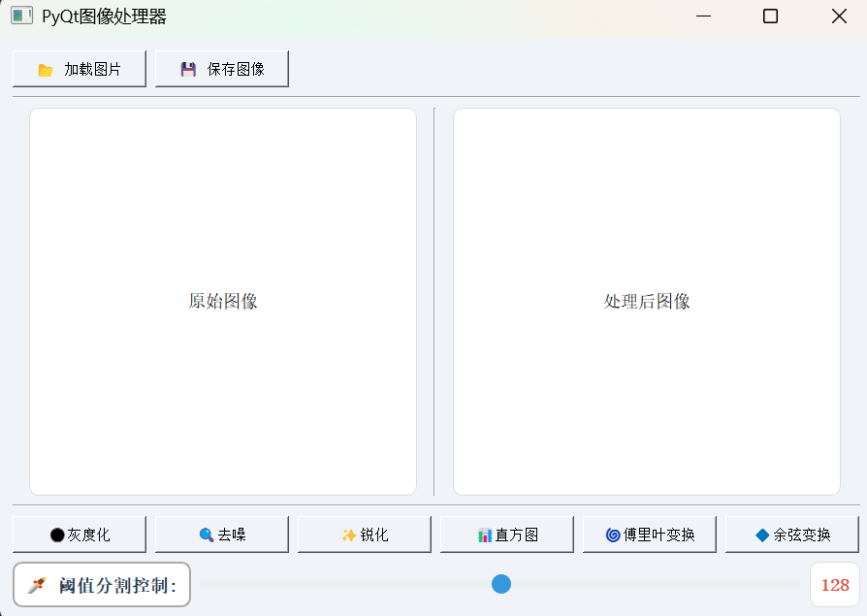
Task: Apply cosine transform via 余弦变换 label
Action: click(x=802, y=535)
